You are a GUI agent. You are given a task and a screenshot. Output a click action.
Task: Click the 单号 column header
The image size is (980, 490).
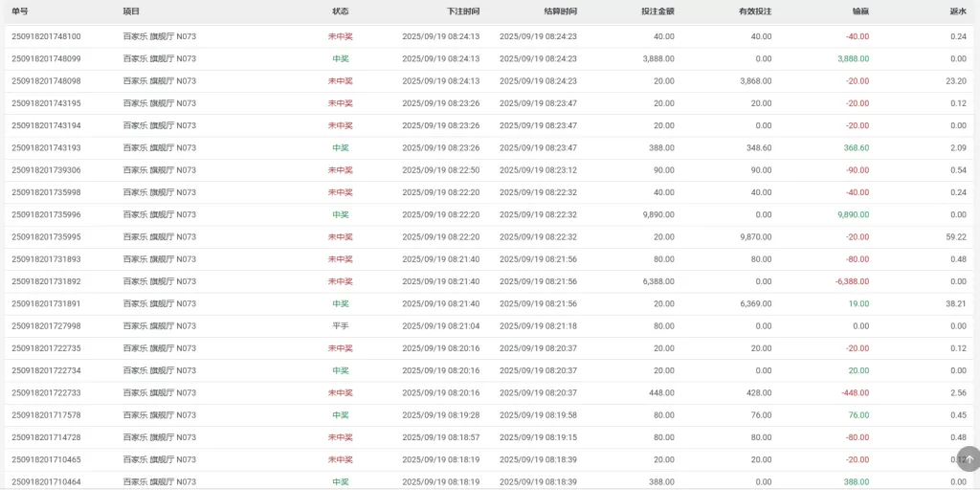20,11
